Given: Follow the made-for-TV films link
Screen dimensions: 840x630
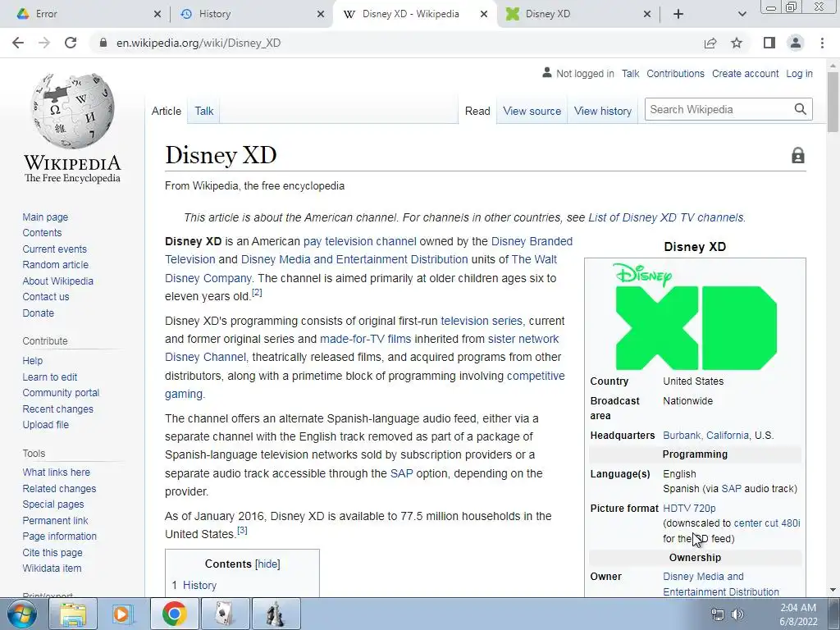Looking at the screenshot, I should [x=365, y=339].
